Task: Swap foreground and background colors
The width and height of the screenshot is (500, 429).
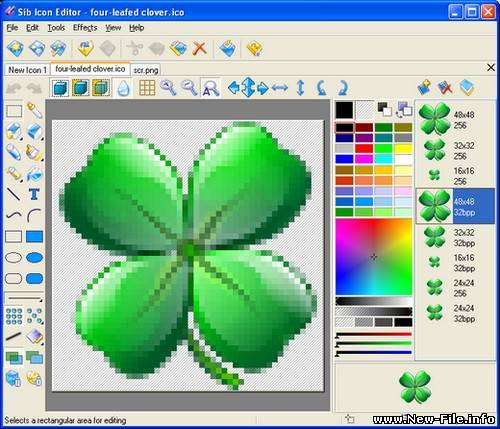Action: [404, 109]
